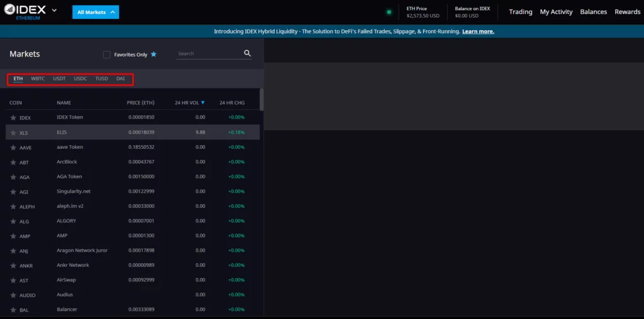
Task: Follow the Learn more link in banner
Action: 478,31
